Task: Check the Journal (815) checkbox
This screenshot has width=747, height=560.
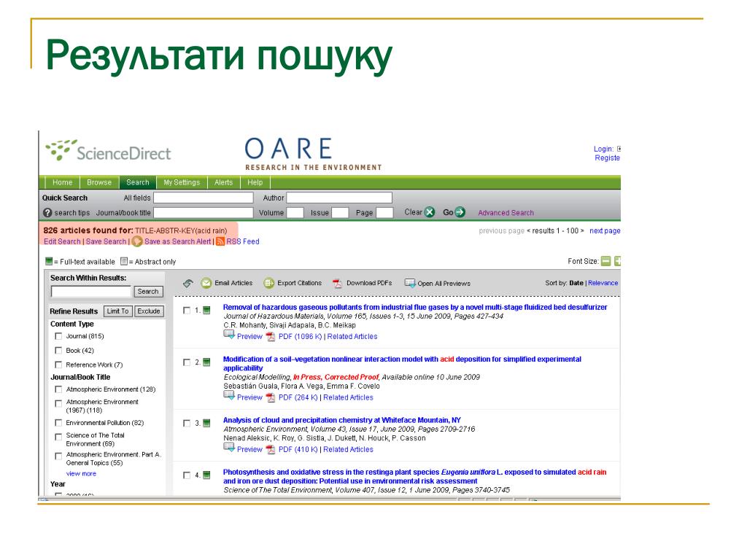Action: pyautogui.click(x=58, y=336)
